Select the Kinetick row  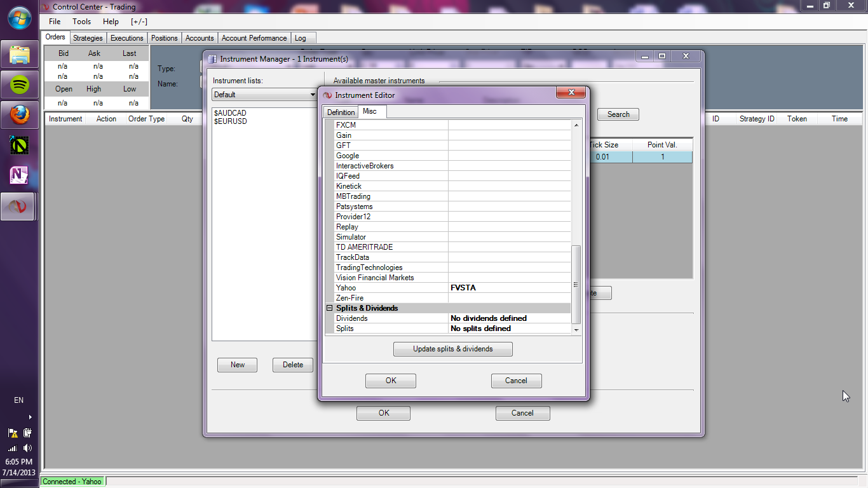(x=452, y=186)
